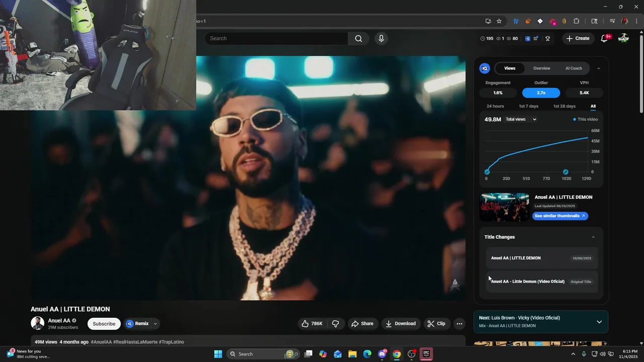Screen dimensions: 644x362
Task: Subscribe to Anuel AA channel
Action: (x=104, y=324)
